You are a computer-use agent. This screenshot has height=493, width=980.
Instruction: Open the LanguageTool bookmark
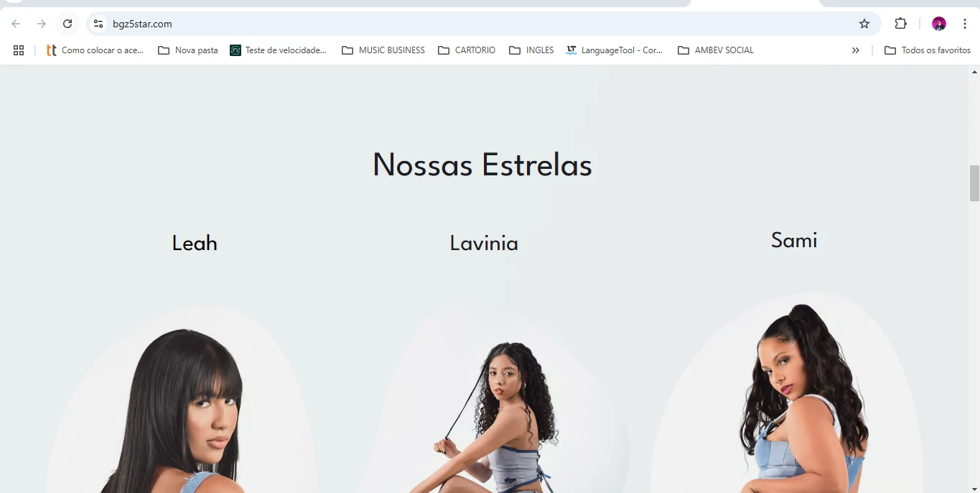pyautogui.click(x=615, y=50)
